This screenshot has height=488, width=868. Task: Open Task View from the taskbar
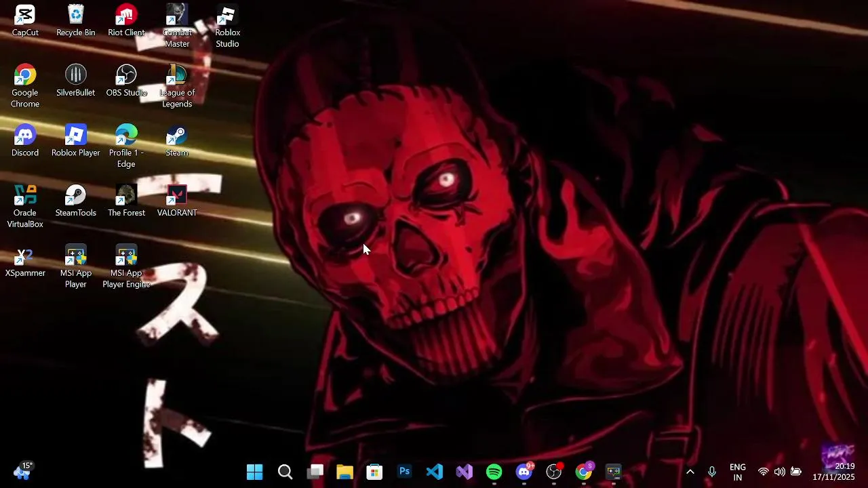(315, 472)
